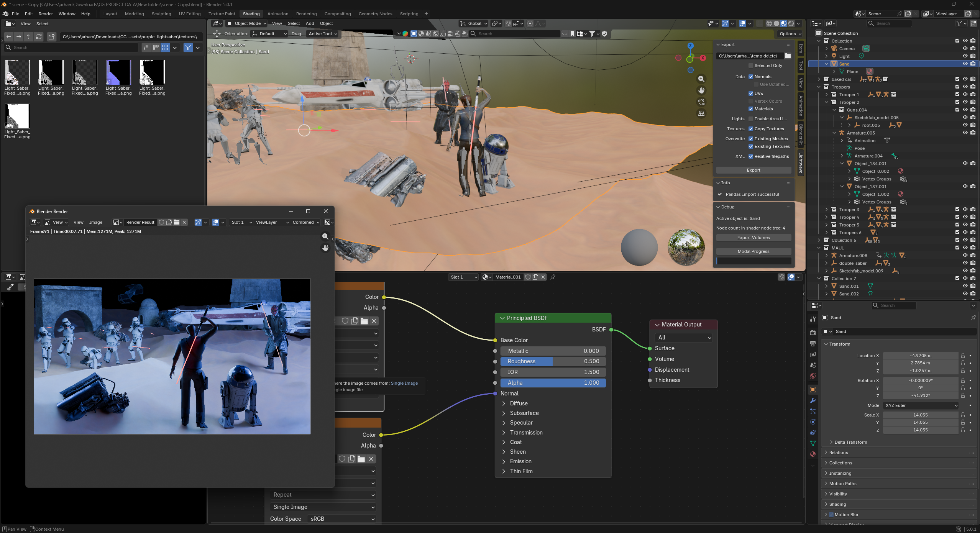Toggle Materials export checkbox
980x533 pixels.
coord(751,109)
